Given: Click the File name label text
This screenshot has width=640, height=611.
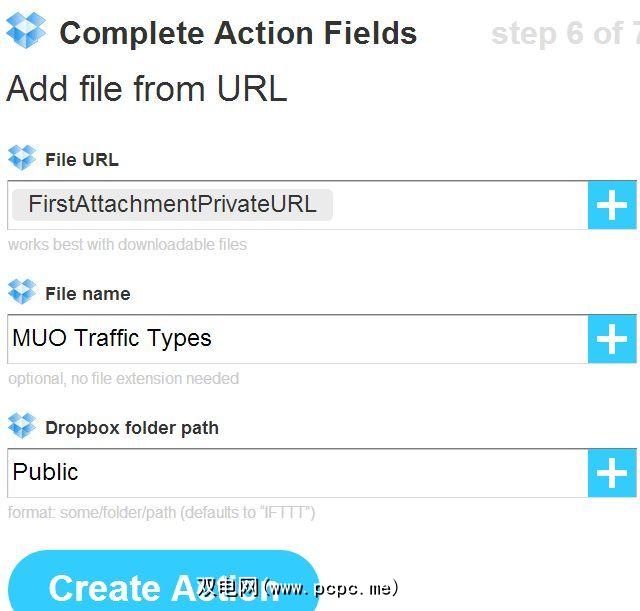Looking at the screenshot, I should pyautogui.click(x=88, y=293).
